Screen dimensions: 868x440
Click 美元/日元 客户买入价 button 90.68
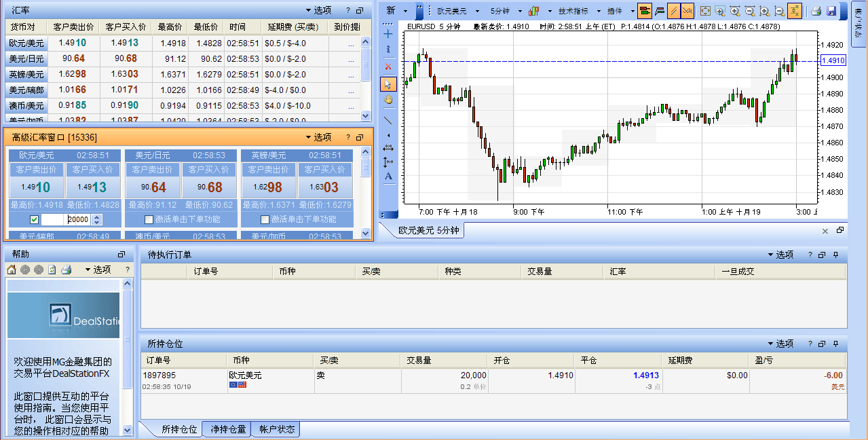coord(210,180)
